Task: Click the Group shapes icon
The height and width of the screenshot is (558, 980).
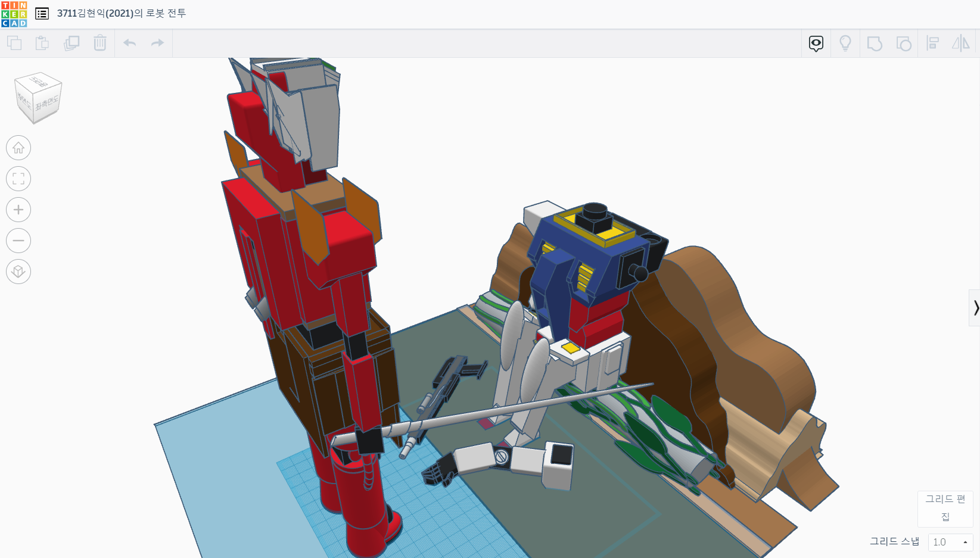Action: coord(875,43)
